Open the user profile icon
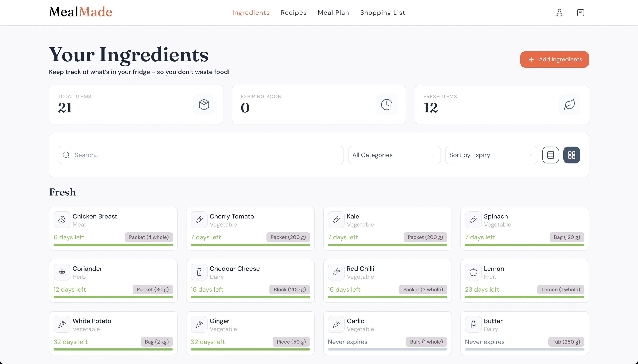This screenshot has width=638, height=364. pos(560,12)
